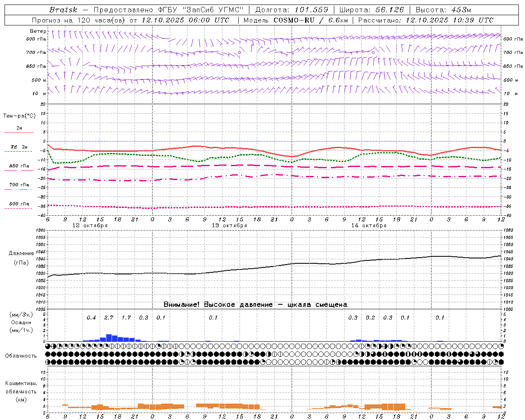
Task: Click the Td 2м dew point legend label
Action: [x=19, y=147]
